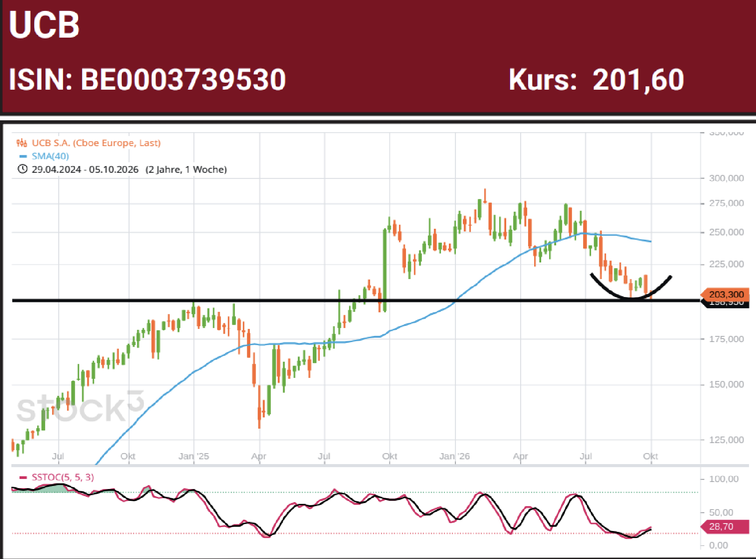The width and height of the screenshot is (756, 559).
Task: Click the Kurs: 201,60 value
Action: tap(596, 80)
